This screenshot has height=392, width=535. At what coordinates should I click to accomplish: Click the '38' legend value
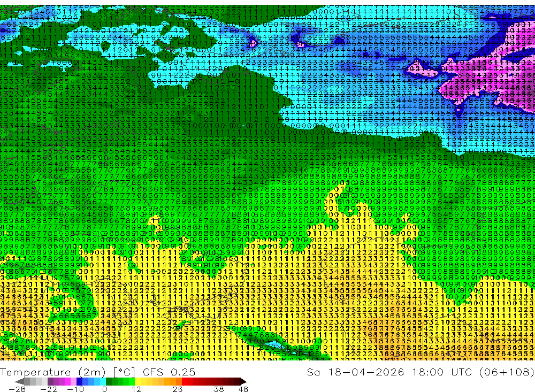[x=219, y=389]
